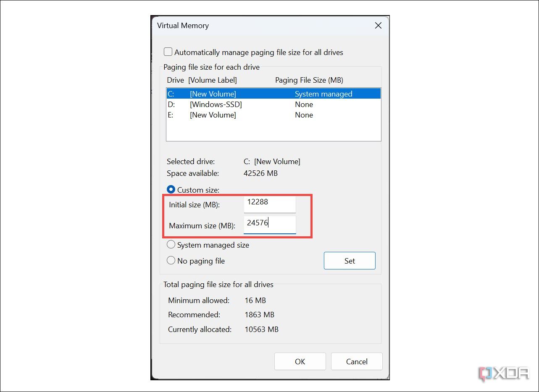Screen dimensions: 539x392
Task: Click the Minimum allowed value 16 MB
Action: pos(255,301)
